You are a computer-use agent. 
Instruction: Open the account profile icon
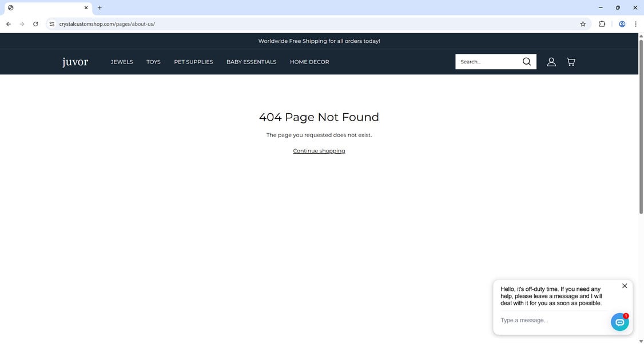(x=551, y=61)
